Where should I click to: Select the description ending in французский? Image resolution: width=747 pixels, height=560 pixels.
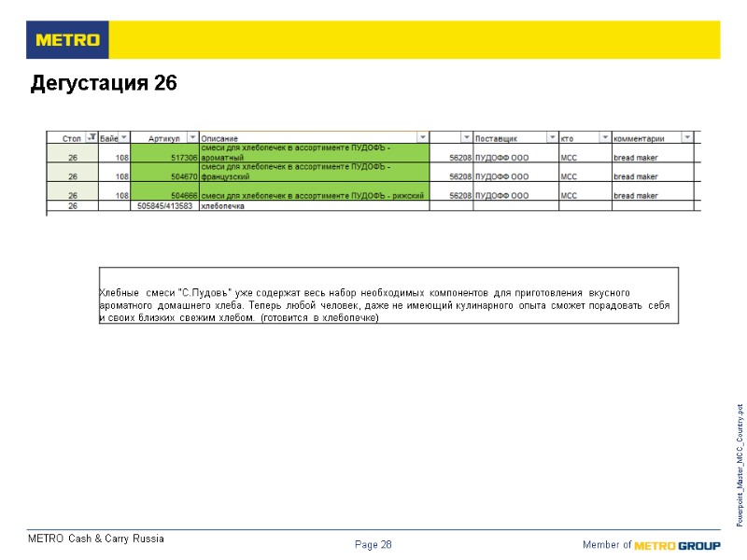[x=314, y=172]
